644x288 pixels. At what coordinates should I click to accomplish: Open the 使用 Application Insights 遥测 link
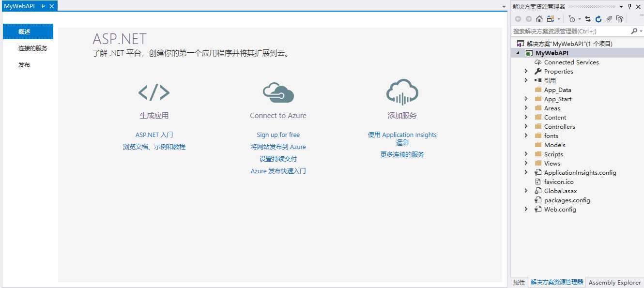click(402, 138)
